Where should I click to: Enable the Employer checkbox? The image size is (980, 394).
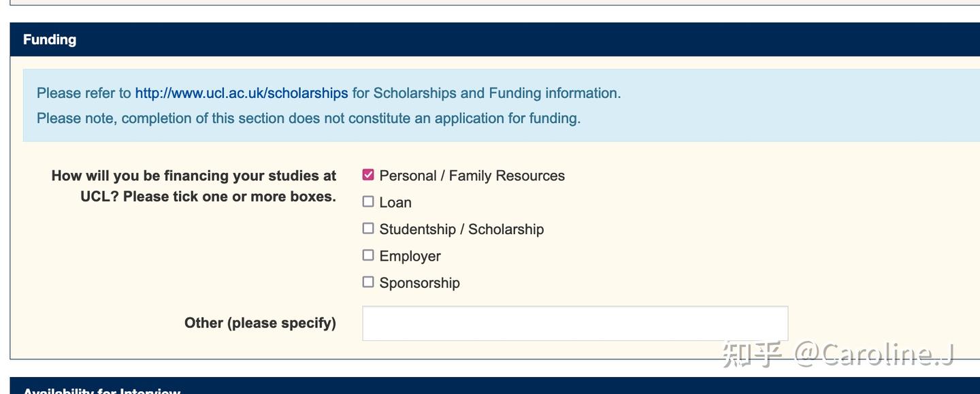pyautogui.click(x=368, y=255)
